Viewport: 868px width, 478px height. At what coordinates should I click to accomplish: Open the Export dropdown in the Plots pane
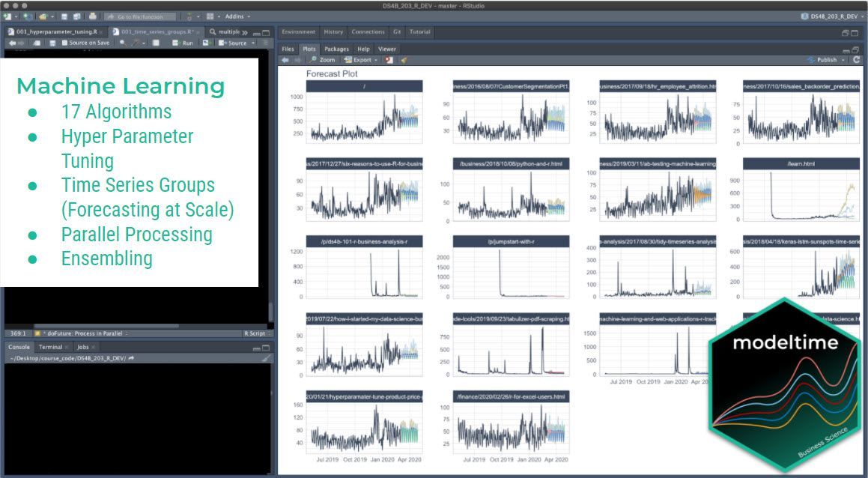(360, 60)
